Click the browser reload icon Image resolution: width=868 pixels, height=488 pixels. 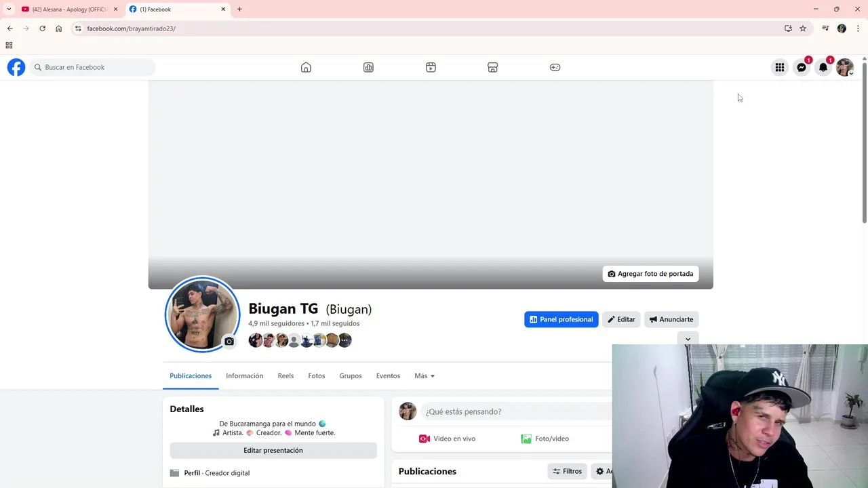(x=42, y=28)
